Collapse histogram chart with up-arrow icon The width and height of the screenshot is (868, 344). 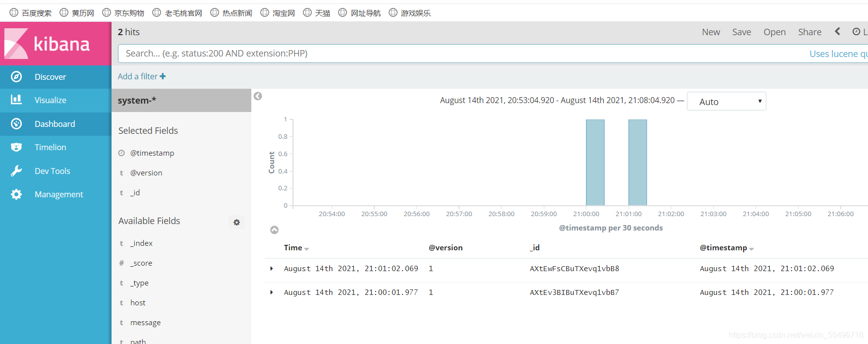[x=274, y=230]
